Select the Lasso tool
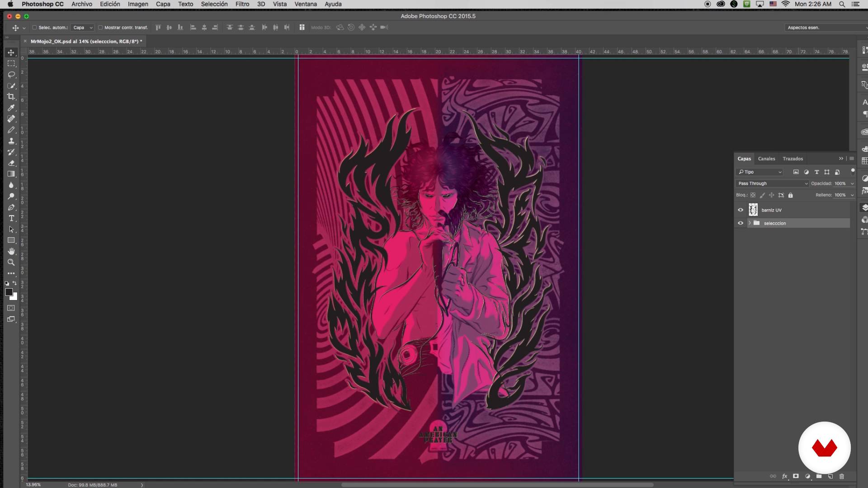Viewport: 868px width, 488px height. click(11, 75)
